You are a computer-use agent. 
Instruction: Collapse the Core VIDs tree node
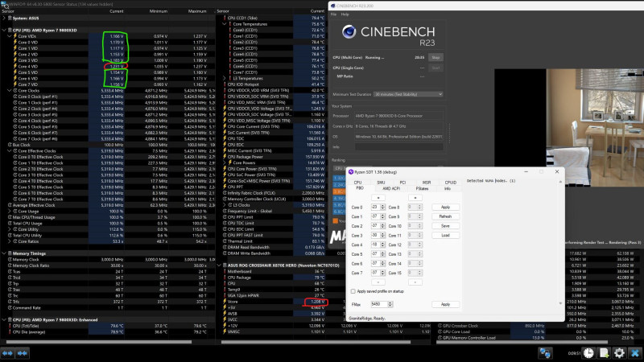[x=10, y=36]
